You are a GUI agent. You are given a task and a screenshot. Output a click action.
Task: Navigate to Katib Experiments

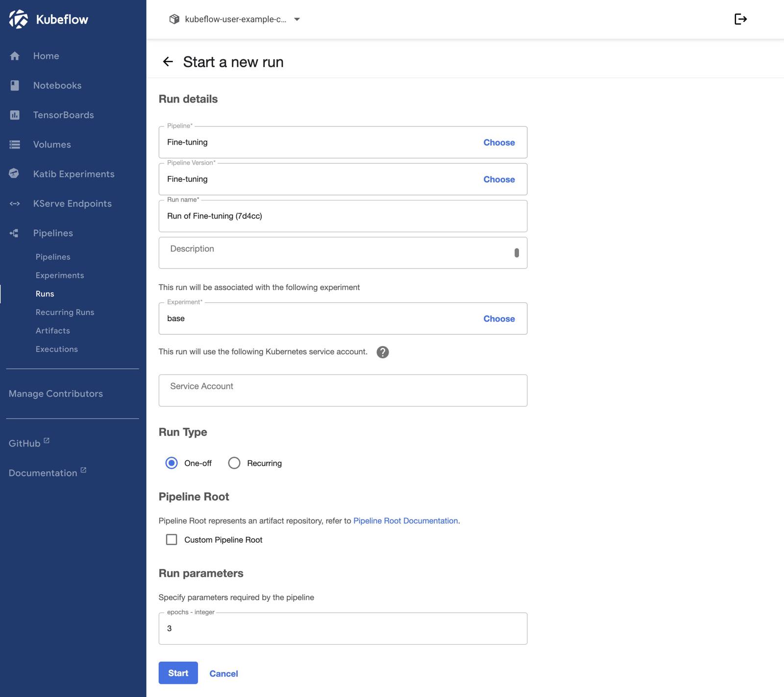click(x=73, y=174)
